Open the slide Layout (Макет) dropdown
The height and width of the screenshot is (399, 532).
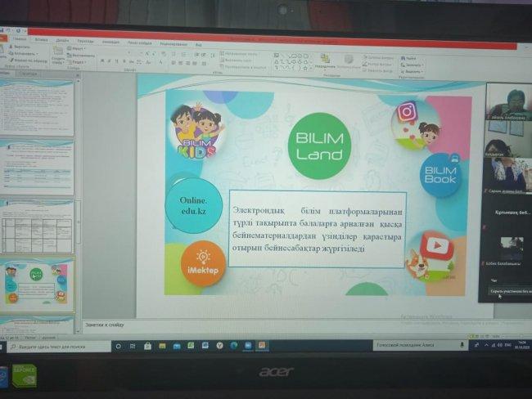pyautogui.click(x=76, y=49)
